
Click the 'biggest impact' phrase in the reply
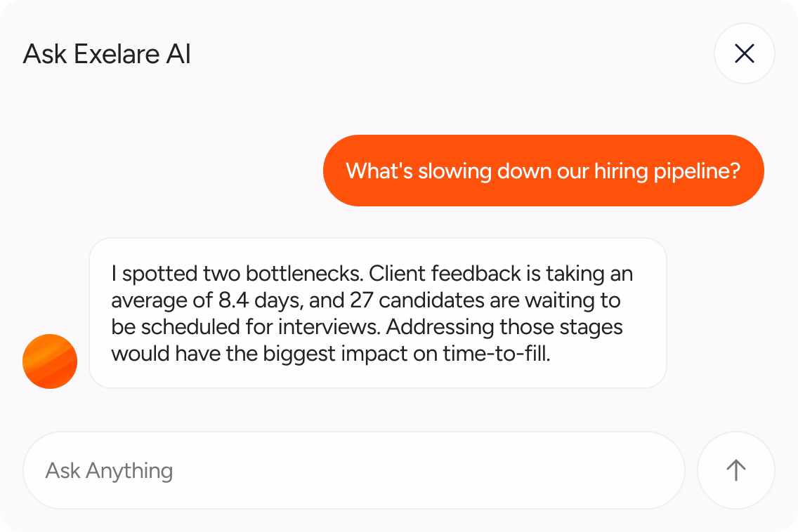335,354
